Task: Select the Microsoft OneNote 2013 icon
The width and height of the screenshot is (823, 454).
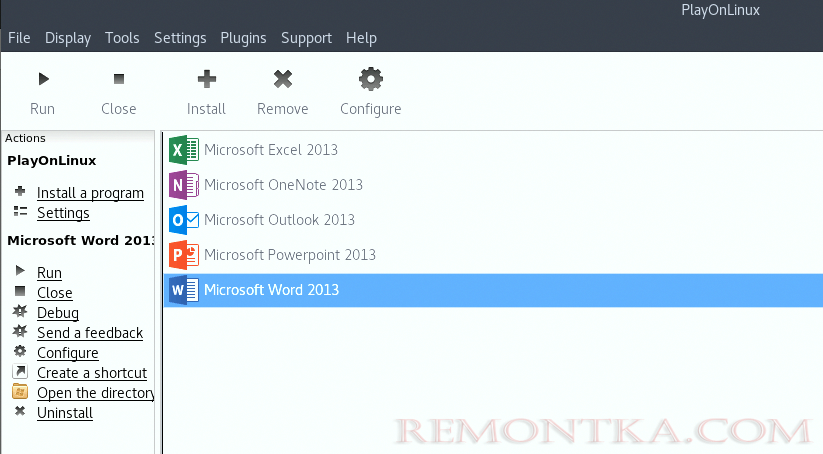Action: pyautogui.click(x=184, y=185)
